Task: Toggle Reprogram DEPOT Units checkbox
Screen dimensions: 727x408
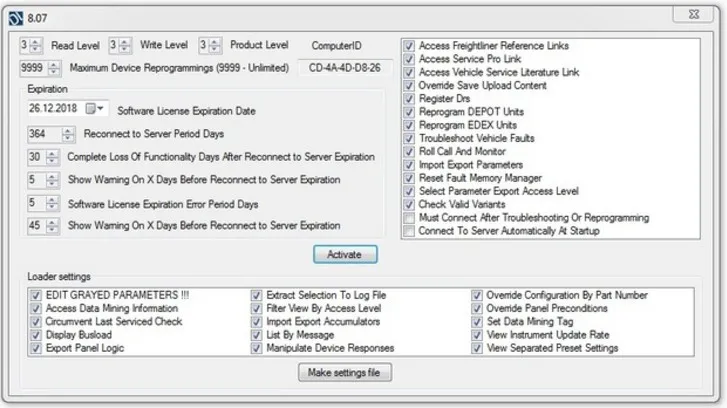Action: click(x=408, y=112)
